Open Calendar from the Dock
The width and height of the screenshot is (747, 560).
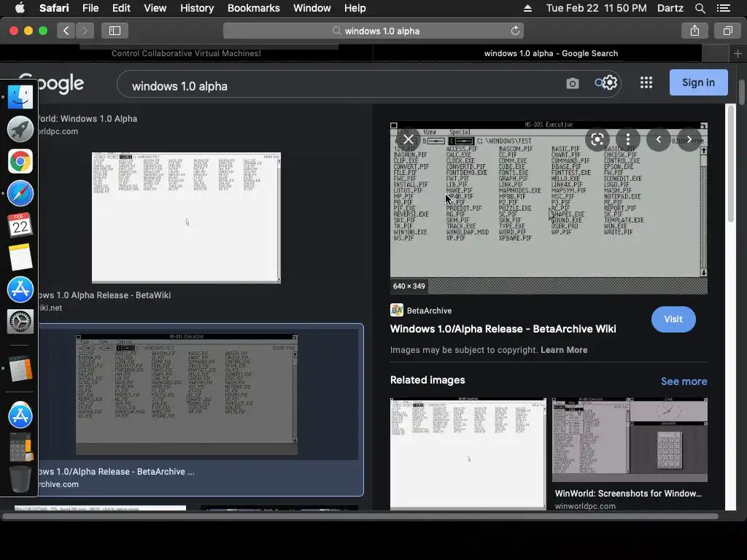[x=20, y=225]
